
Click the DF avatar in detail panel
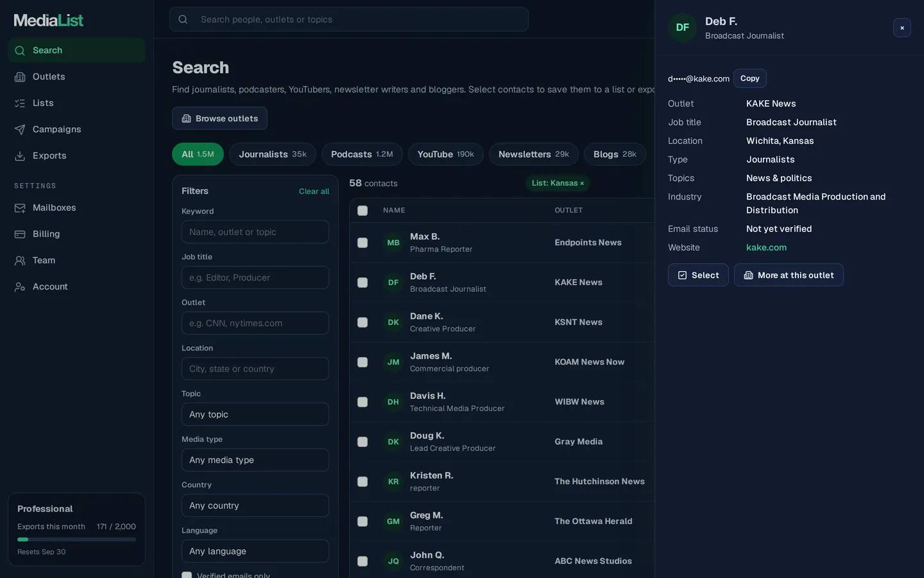point(683,28)
